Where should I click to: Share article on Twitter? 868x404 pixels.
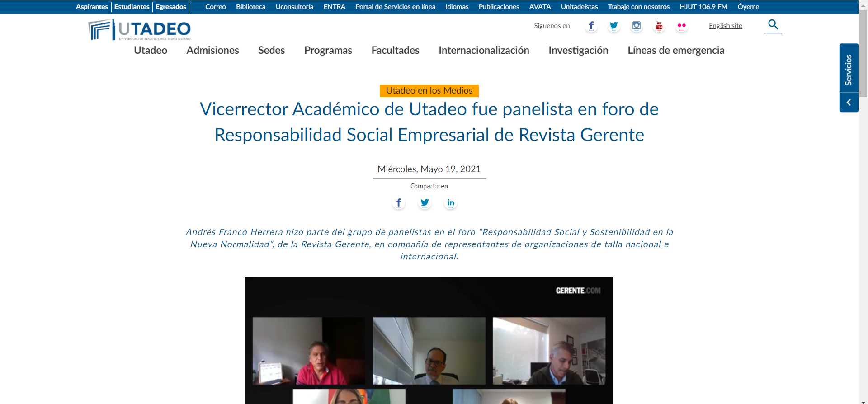tap(425, 203)
